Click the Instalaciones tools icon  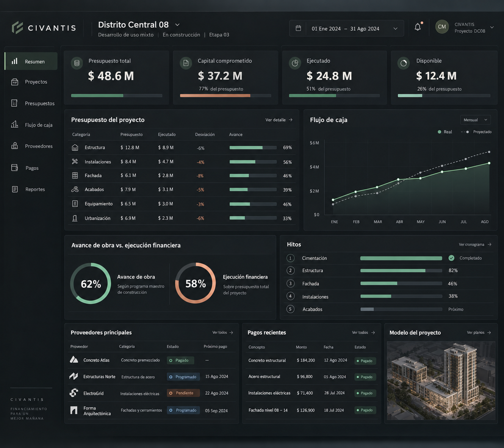75,161
